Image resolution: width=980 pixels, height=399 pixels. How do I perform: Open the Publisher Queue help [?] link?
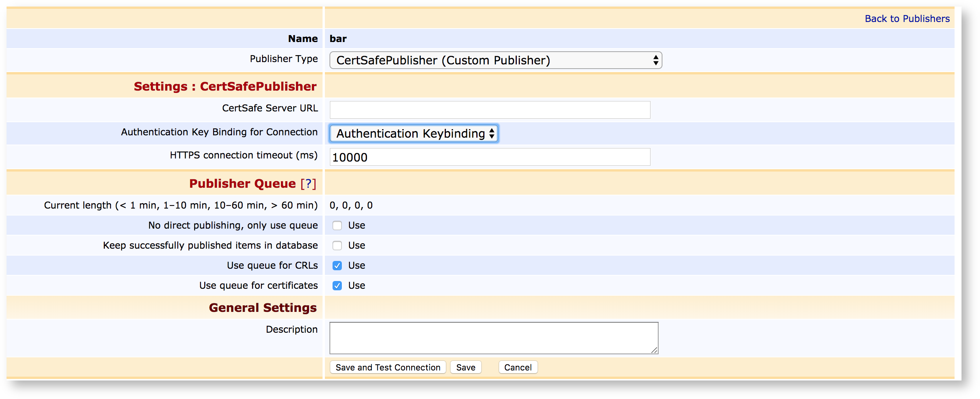pyautogui.click(x=308, y=184)
